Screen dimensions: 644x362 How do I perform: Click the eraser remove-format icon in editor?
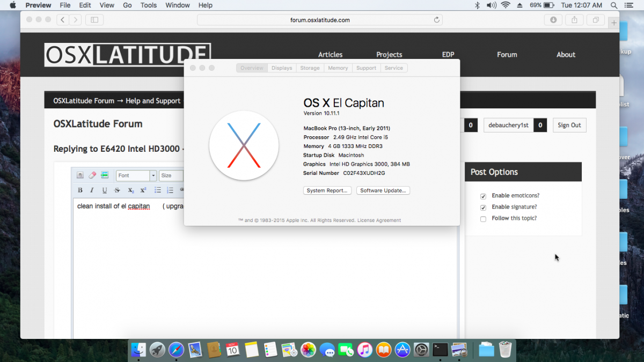92,175
